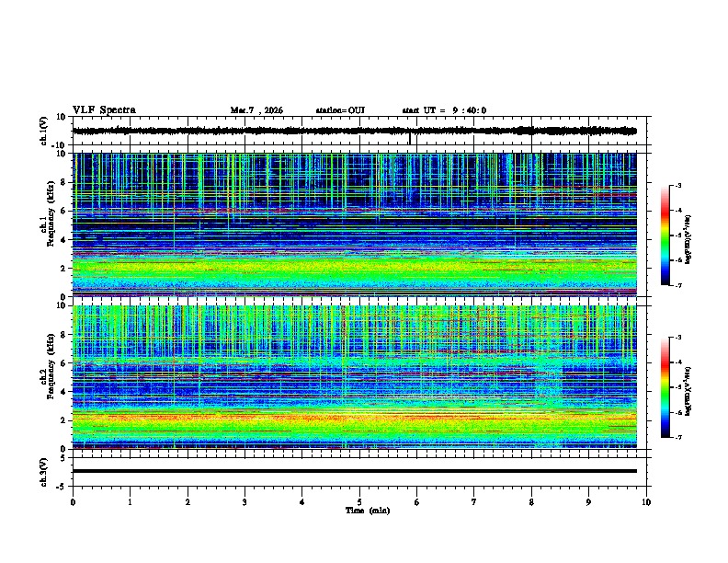
Task: Click the "VLF Spectra" title text
Action: 104,110
